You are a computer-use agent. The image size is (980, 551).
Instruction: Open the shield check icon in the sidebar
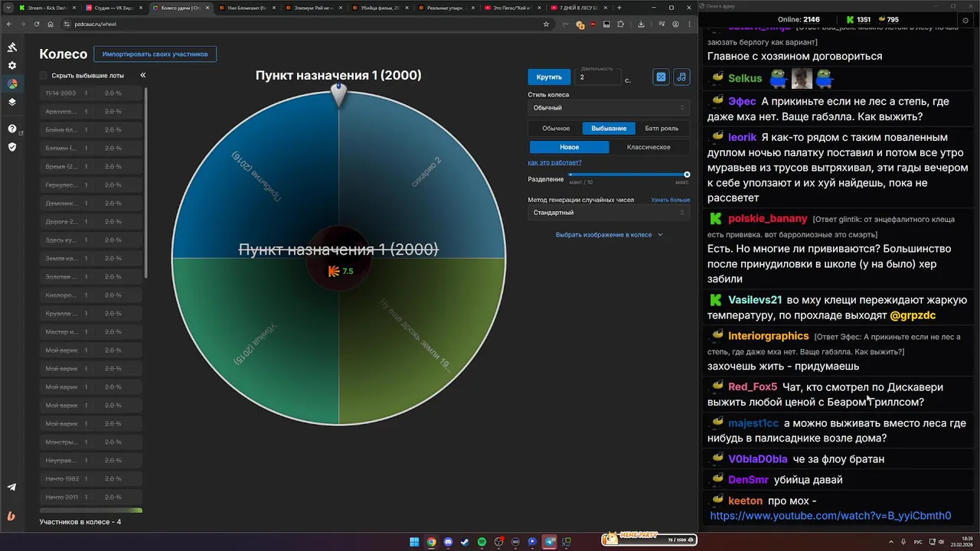point(12,147)
